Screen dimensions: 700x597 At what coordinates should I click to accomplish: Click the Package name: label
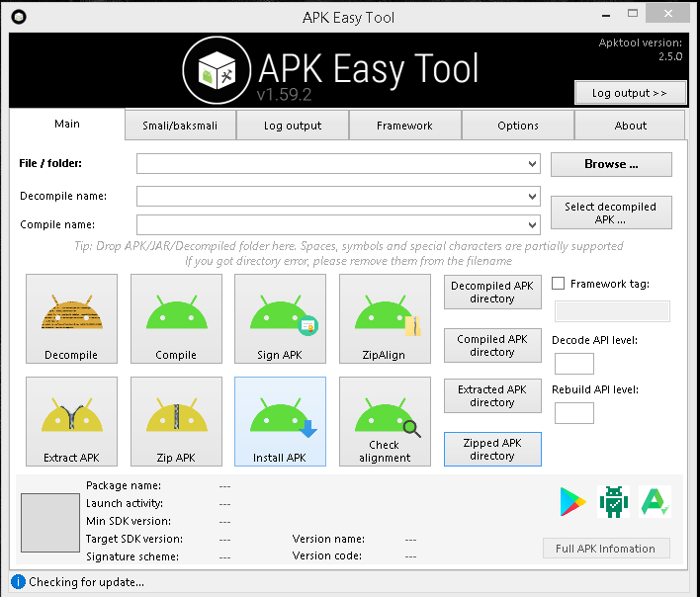click(124, 485)
